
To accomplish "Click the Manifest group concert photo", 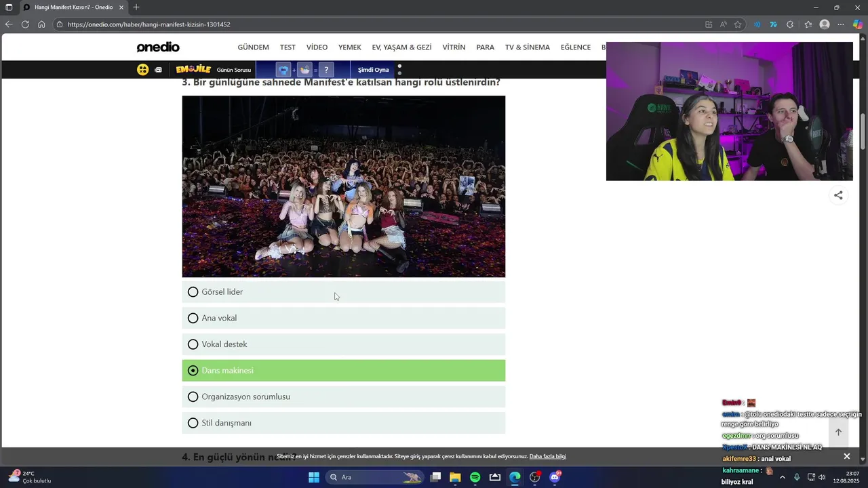I will (x=343, y=186).
